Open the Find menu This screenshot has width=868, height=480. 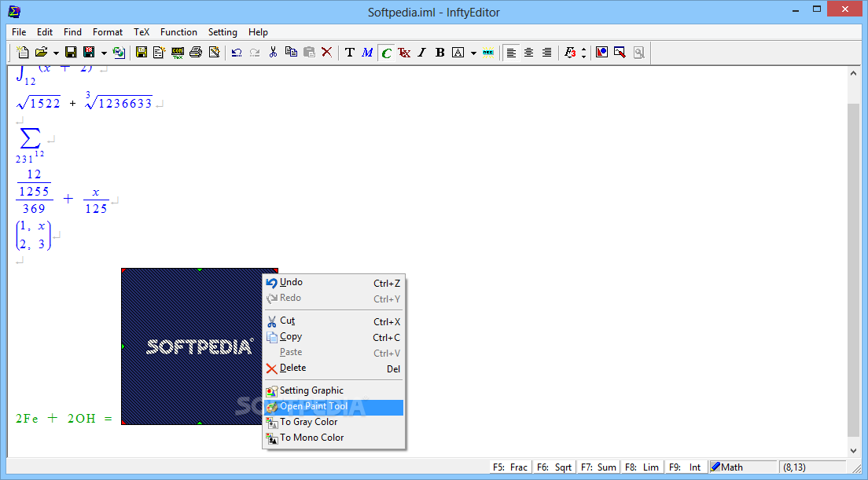(x=72, y=32)
